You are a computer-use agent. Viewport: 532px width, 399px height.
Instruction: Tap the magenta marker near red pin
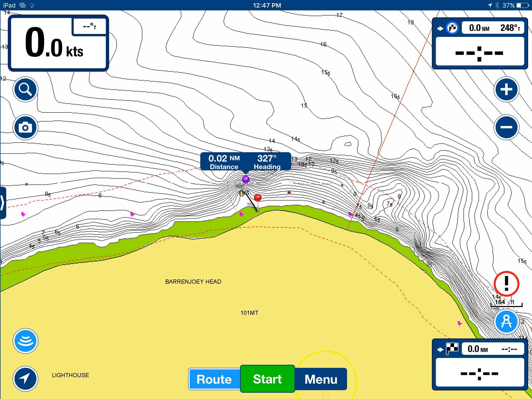241,214
